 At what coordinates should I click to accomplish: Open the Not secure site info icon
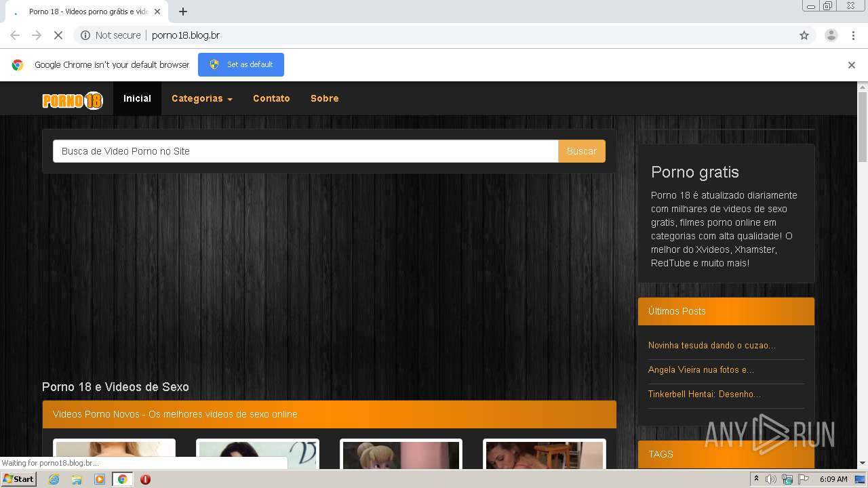coord(85,35)
